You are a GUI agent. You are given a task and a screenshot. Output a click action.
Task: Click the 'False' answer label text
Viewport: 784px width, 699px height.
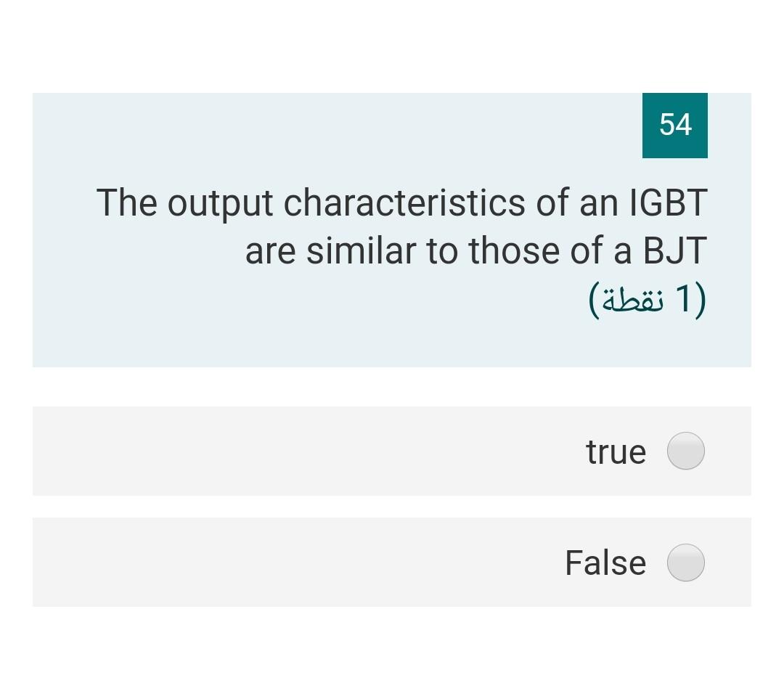tap(605, 563)
